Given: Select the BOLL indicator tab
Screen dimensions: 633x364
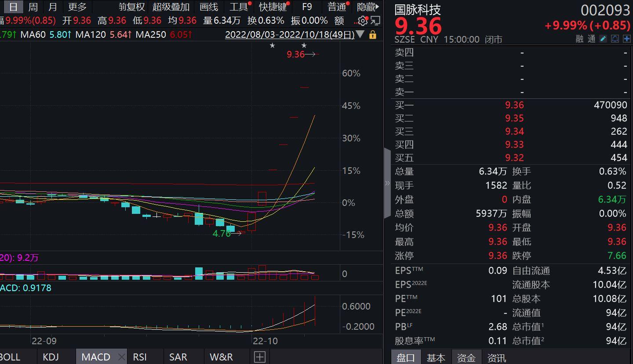Looking at the screenshot, I should click(x=11, y=357).
